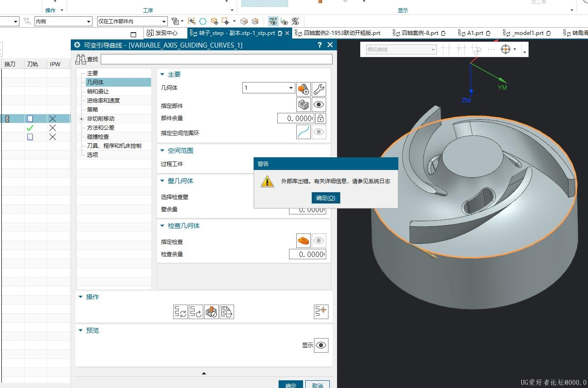Screen dimensions: 588x388
Task: Click the 指定检查 orange body icon
Action: [304, 241]
